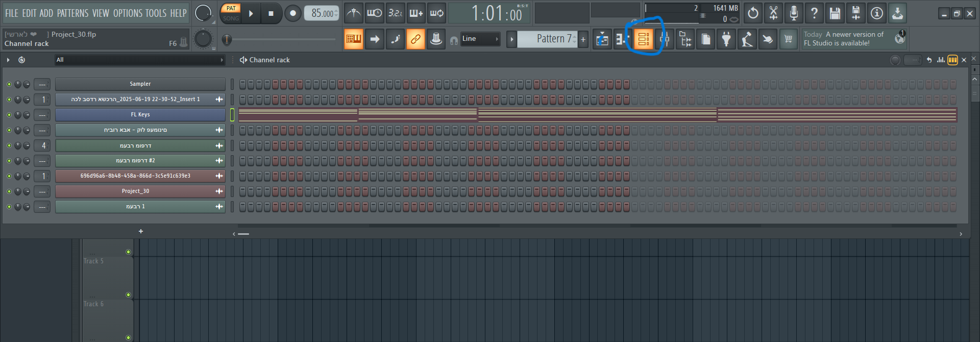The image size is (980, 342).
Task: Open the playlist view button
Action: click(602, 39)
